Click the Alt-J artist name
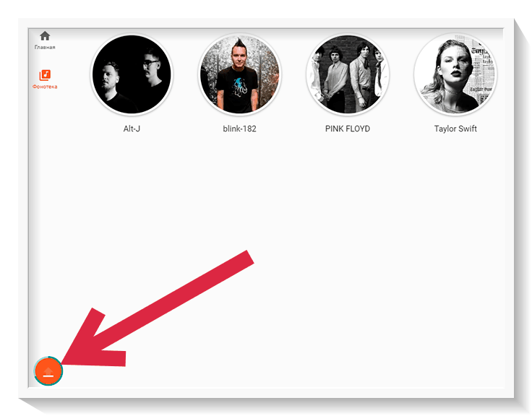 tap(132, 129)
